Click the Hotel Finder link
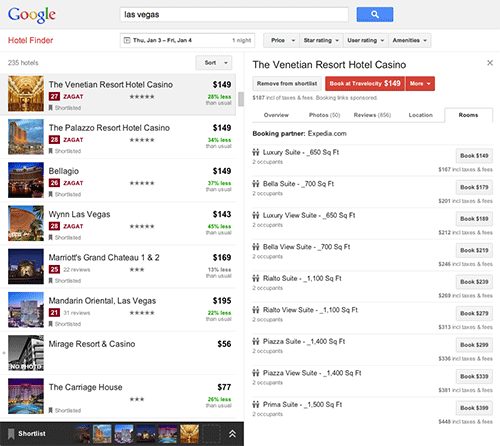Viewport: 500px width, 446px height. click(x=30, y=40)
